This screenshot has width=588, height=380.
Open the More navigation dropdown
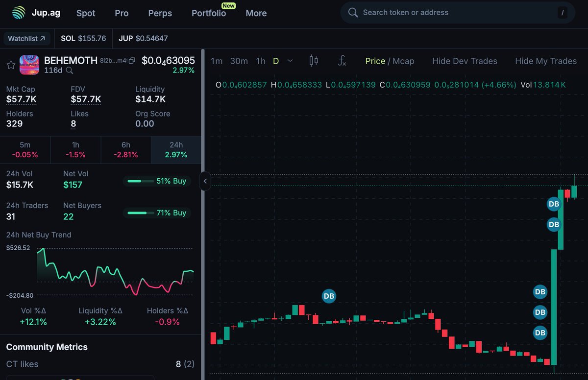click(256, 13)
